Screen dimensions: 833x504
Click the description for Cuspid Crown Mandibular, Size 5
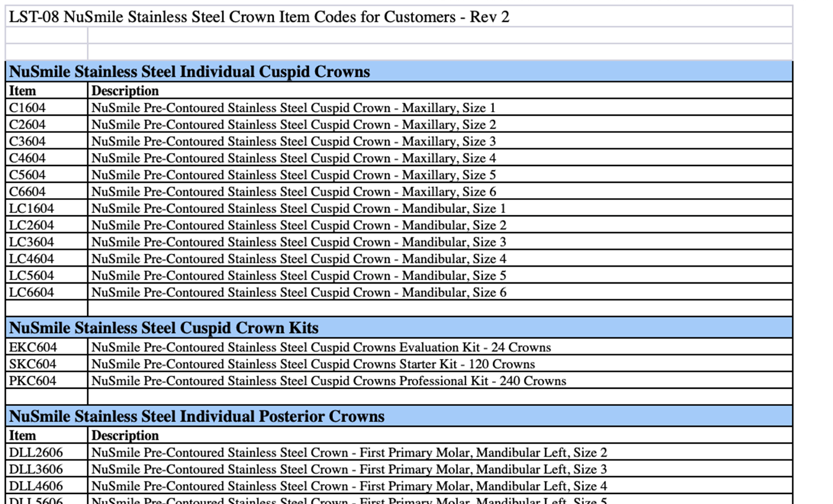click(440, 275)
